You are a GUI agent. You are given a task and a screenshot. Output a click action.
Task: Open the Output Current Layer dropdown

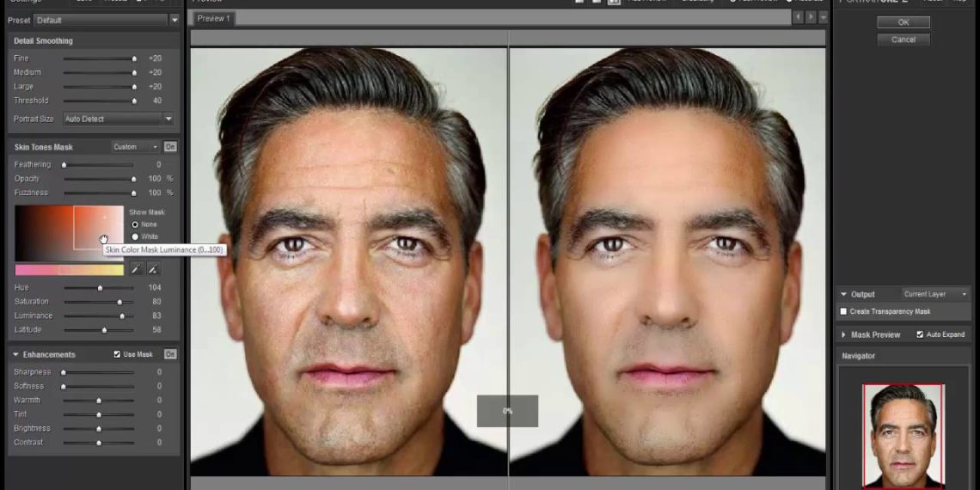click(935, 294)
